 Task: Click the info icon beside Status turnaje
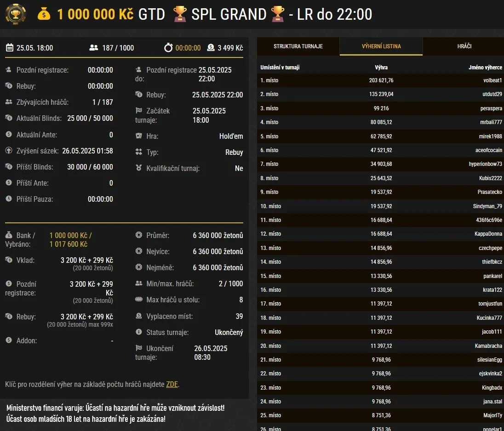click(139, 332)
